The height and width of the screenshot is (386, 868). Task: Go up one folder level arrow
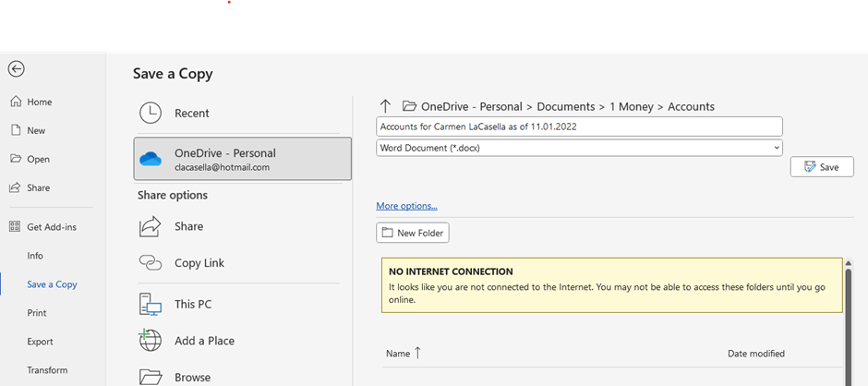(x=385, y=106)
